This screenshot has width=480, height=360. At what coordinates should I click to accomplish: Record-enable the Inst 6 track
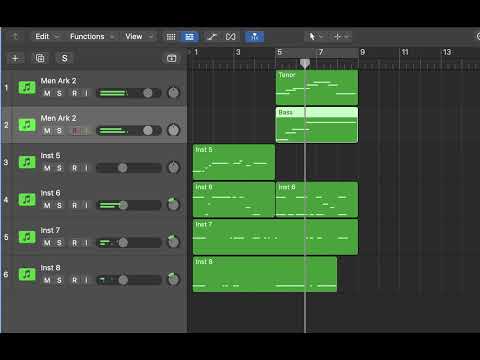pos(75,205)
